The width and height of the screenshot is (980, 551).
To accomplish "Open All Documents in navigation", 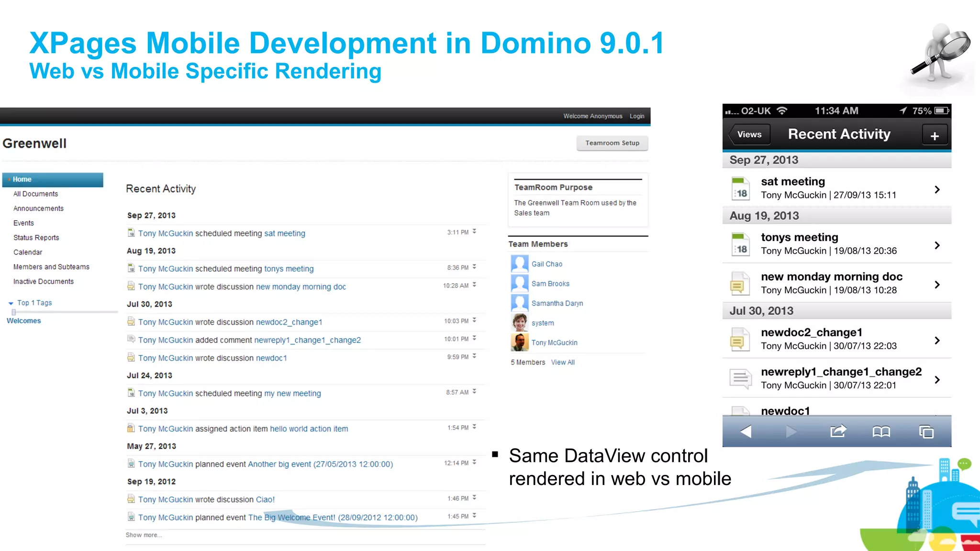I will coord(35,194).
